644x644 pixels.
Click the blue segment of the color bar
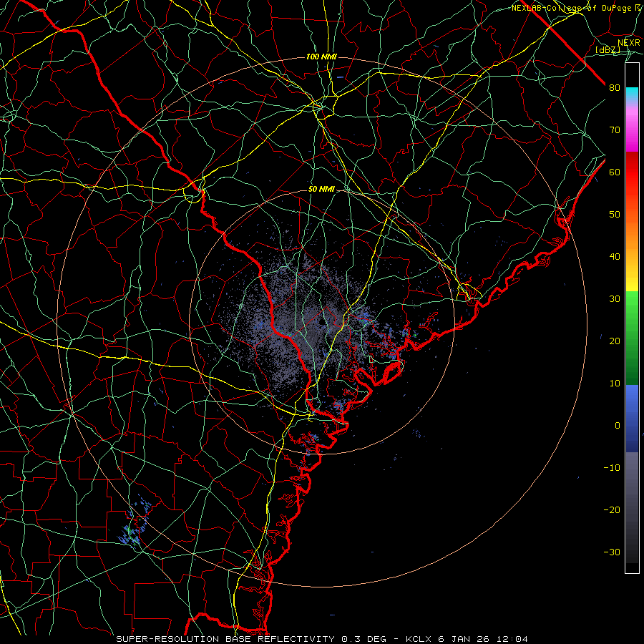pyautogui.click(x=632, y=419)
